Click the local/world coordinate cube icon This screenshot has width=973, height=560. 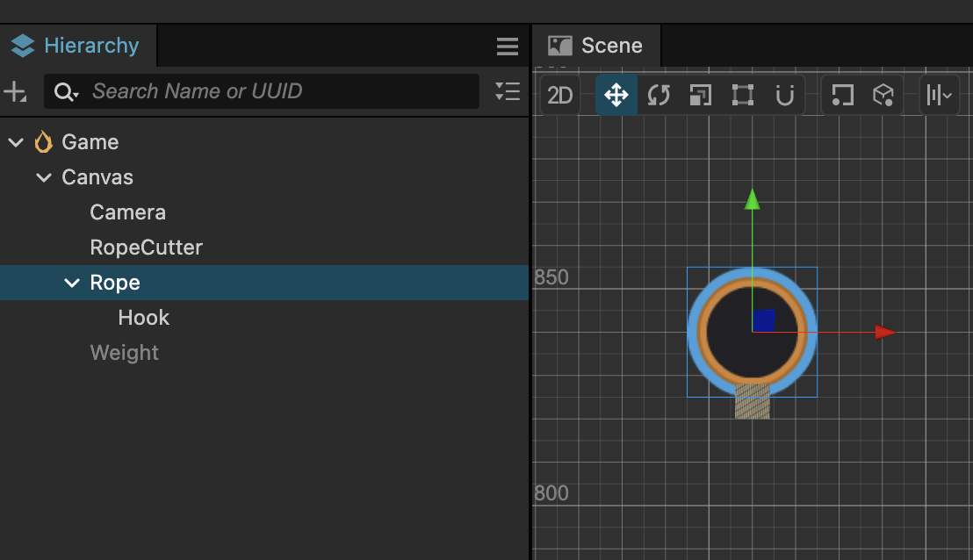click(x=883, y=95)
